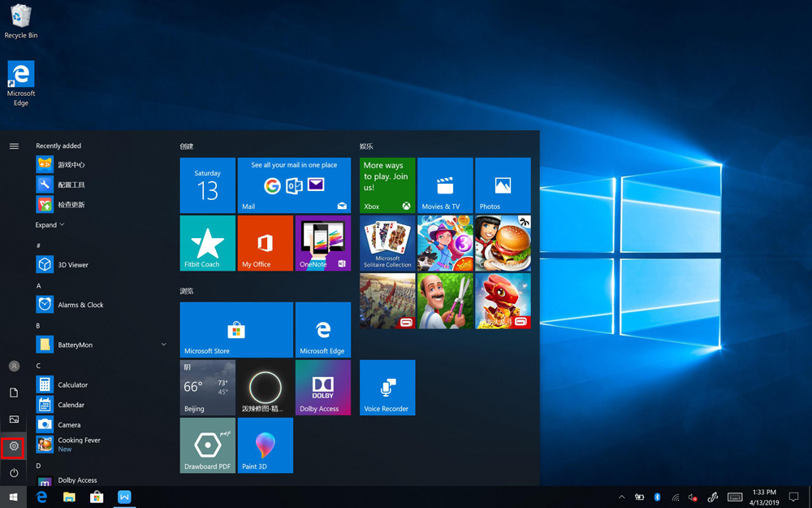Click the Power button icon

point(14,472)
